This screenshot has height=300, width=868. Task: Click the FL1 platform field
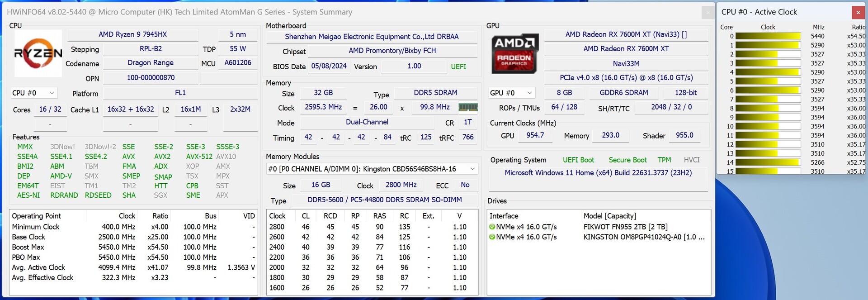tap(180, 93)
